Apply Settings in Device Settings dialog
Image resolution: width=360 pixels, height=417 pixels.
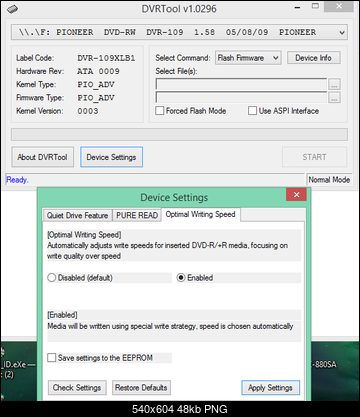270,388
